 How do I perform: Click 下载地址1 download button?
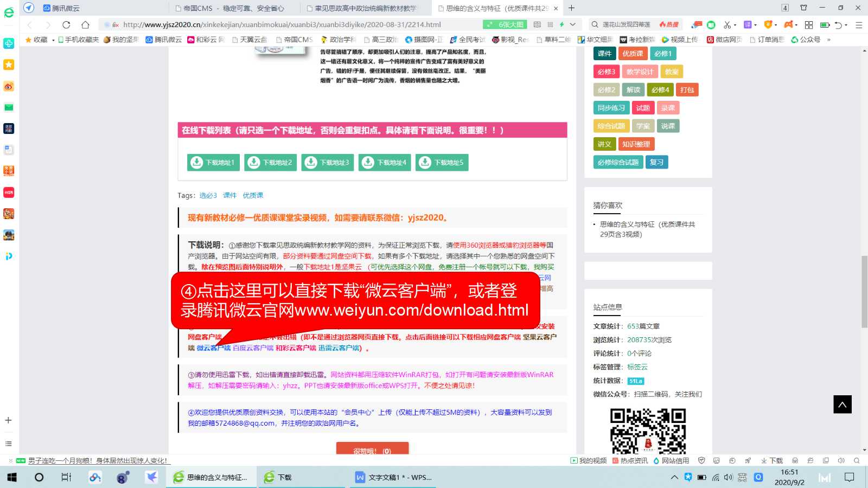(214, 162)
